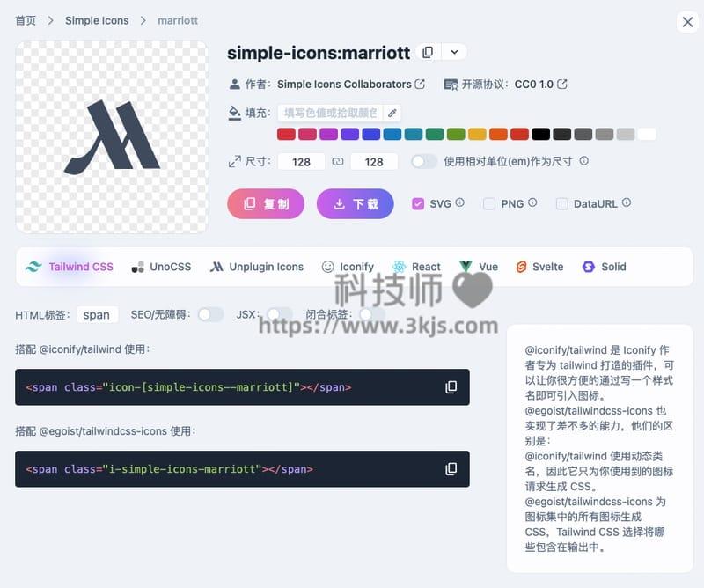Expand the icon name format dropdown
This screenshot has width=704, height=588.
coord(454,52)
